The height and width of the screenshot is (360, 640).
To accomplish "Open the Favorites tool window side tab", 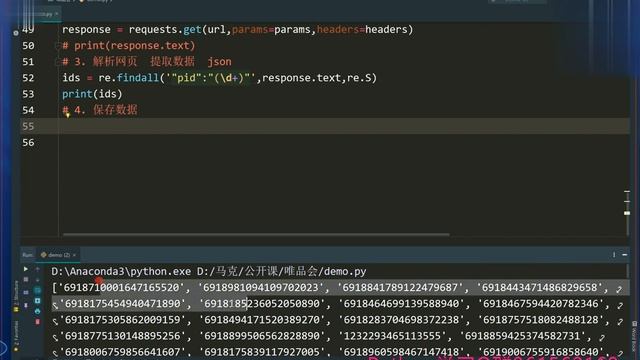I will point(16,336).
